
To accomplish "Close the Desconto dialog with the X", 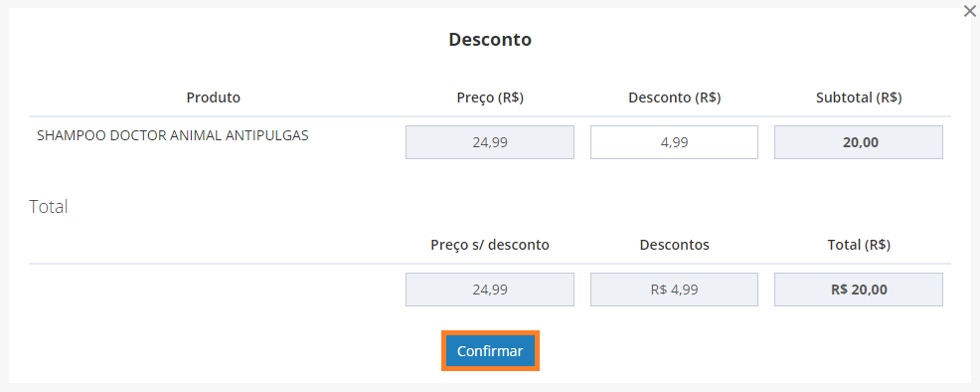I will pos(969,11).
